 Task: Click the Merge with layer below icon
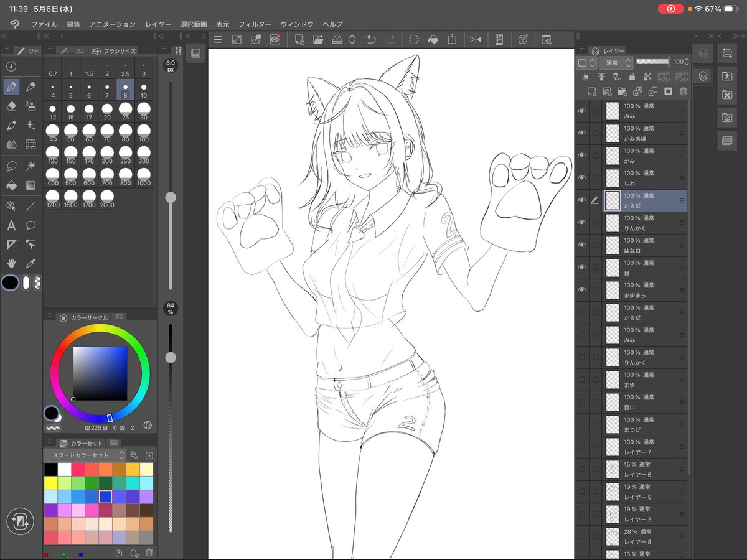pos(652,91)
